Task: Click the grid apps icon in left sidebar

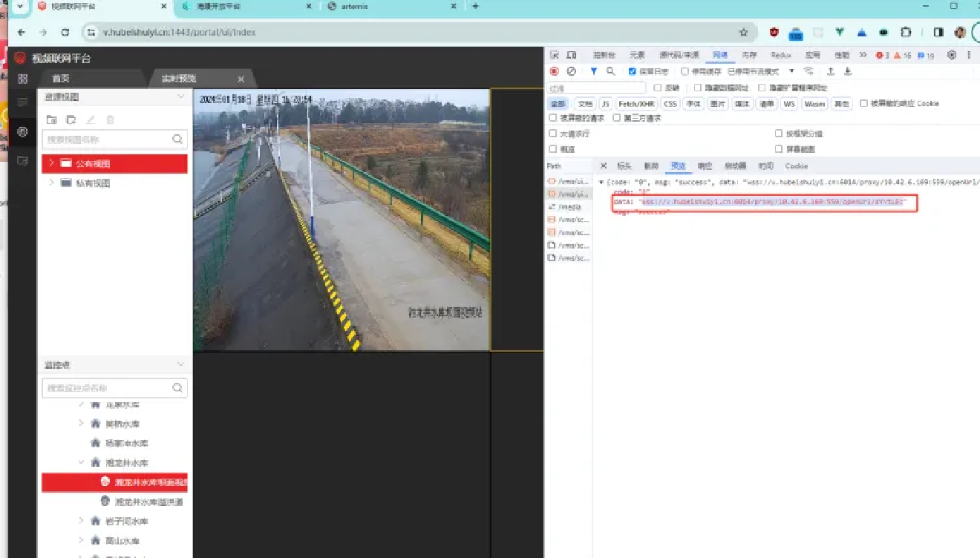Action: tap(22, 79)
